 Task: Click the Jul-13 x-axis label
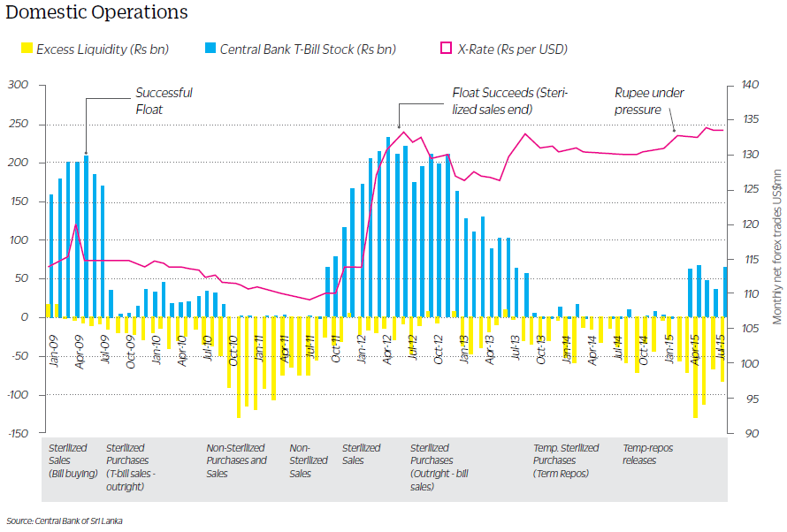[515, 347]
